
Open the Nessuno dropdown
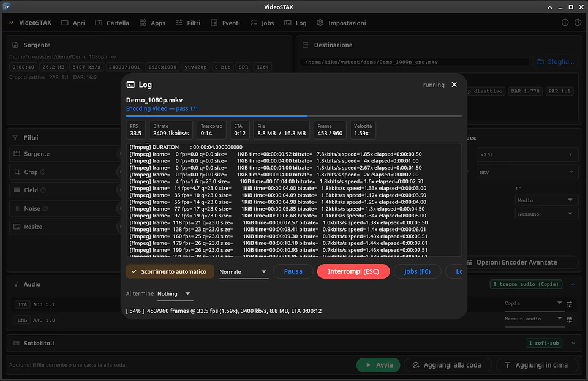coord(546,214)
